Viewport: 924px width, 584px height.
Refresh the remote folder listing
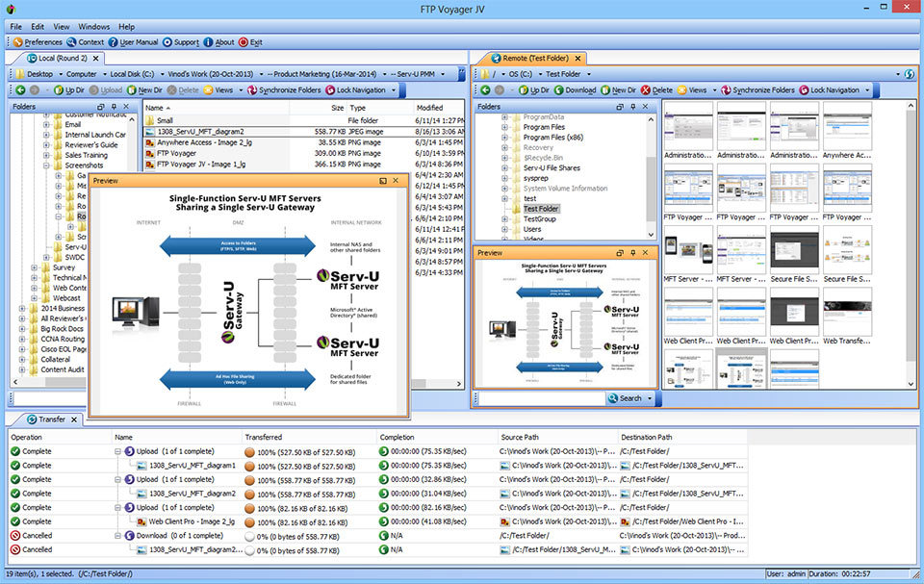908,74
